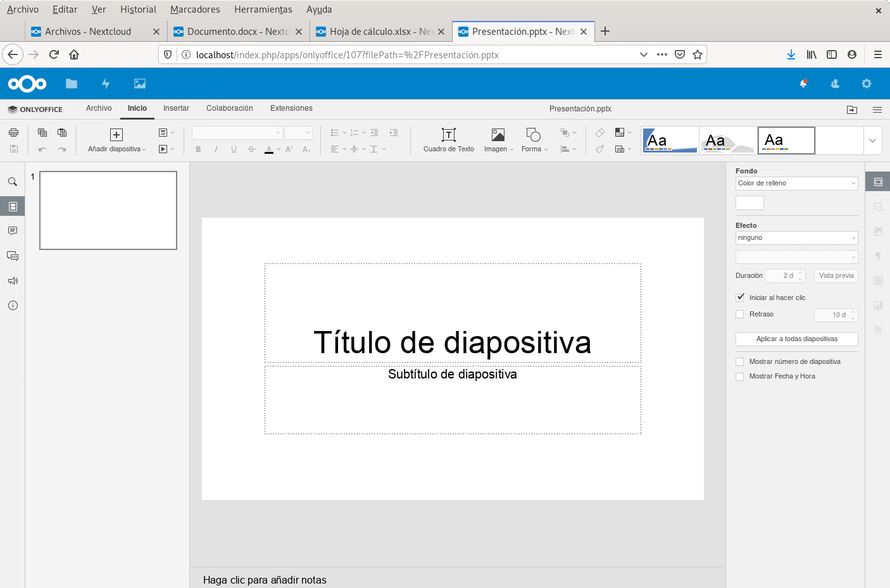Expand the slide themes gallery arrow

click(x=872, y=141)
